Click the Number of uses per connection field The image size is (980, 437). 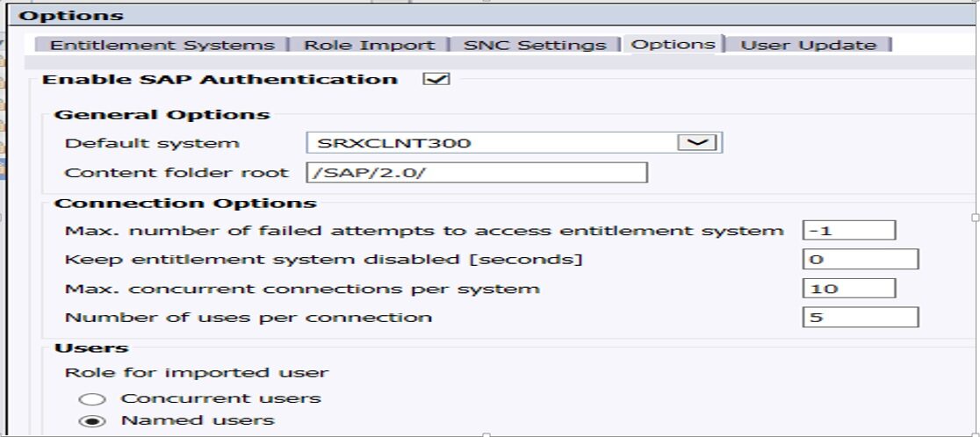860,318
